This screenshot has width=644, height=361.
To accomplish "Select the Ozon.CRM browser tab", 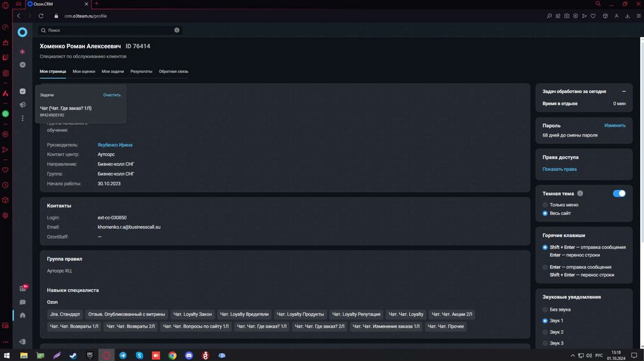I will (x=57, y=4).
